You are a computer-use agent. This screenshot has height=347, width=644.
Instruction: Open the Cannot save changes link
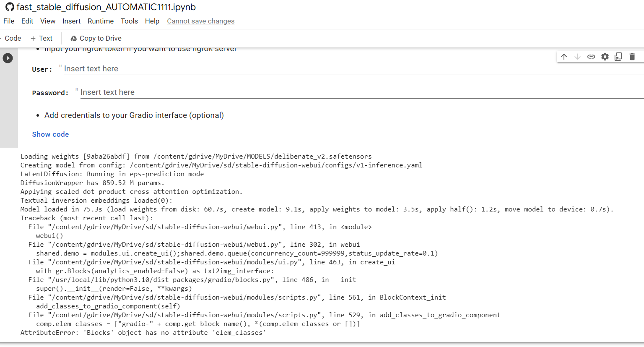pos(200,21)
